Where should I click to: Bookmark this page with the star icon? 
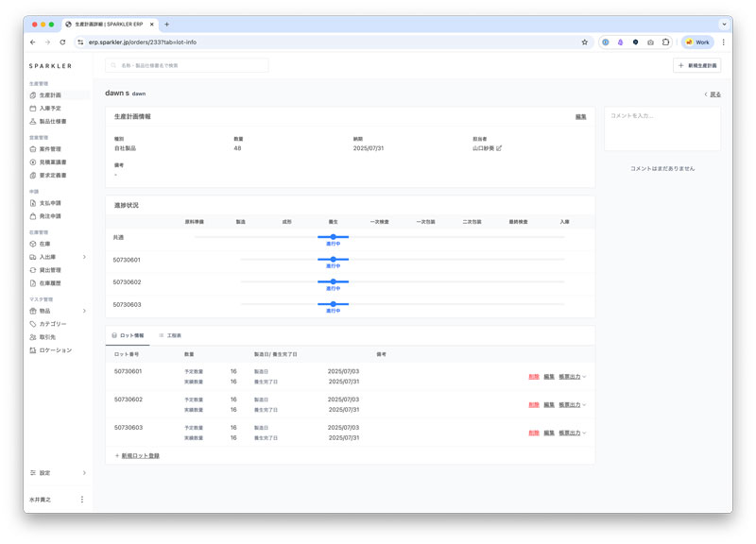[x=585, y=42]
